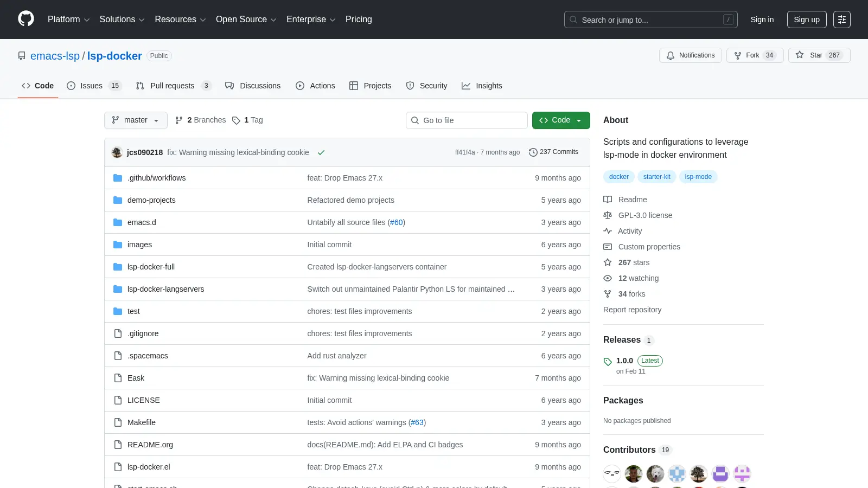The image size is (868, 488).
Task: Expand the Platform menu
Action: 69,20
